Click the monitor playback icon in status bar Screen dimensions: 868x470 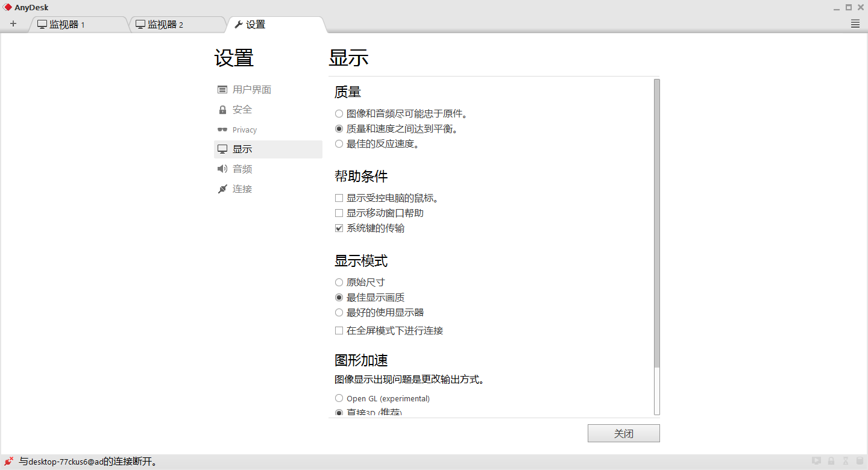tap(816, 460)
